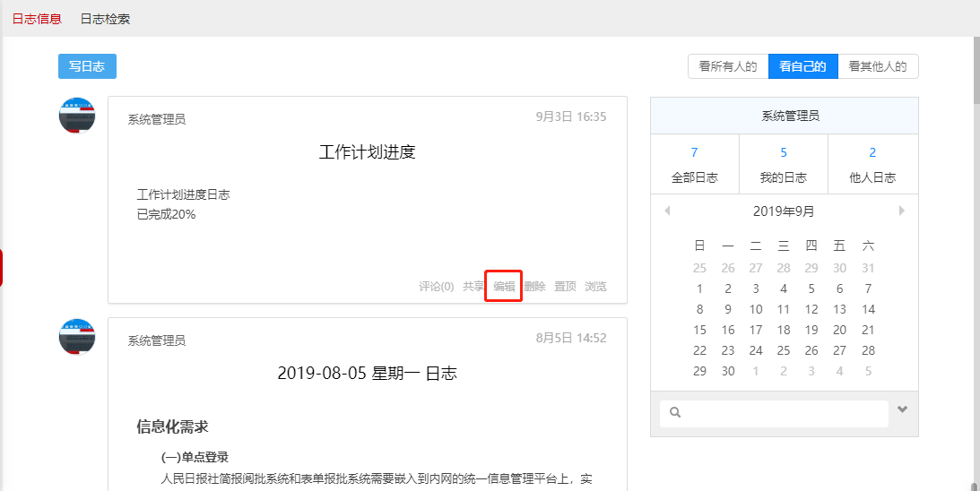This screenshot has width=980, height=491.
Task: Select 看其他人的 view filter
Action: point(878,66)
